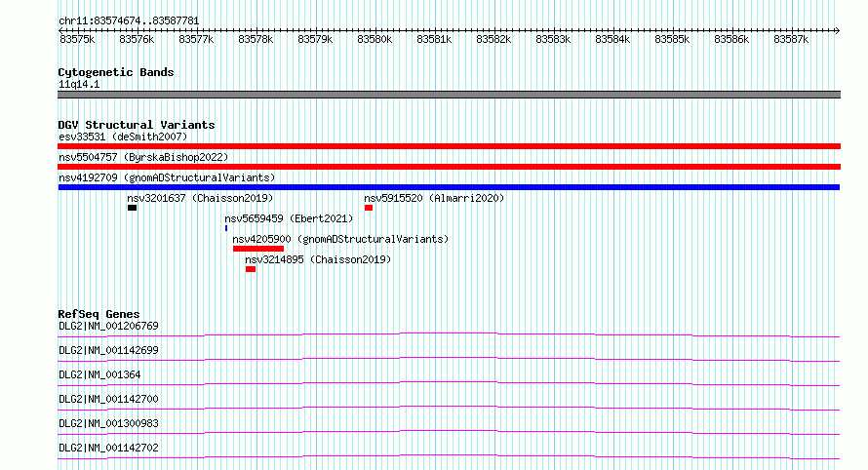
Task: Click the 83583k ruler position
Action: (553, 39)
